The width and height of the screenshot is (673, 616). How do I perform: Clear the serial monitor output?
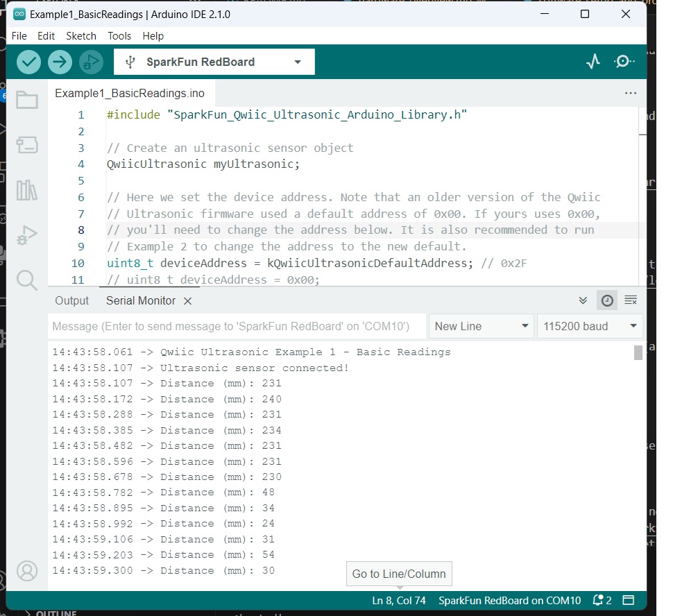point(631,300)
